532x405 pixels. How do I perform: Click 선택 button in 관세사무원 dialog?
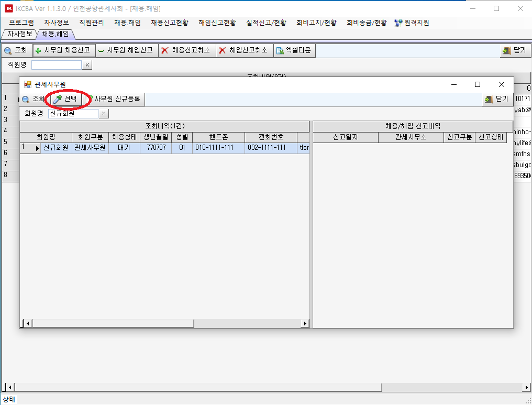tap(65, 99)
